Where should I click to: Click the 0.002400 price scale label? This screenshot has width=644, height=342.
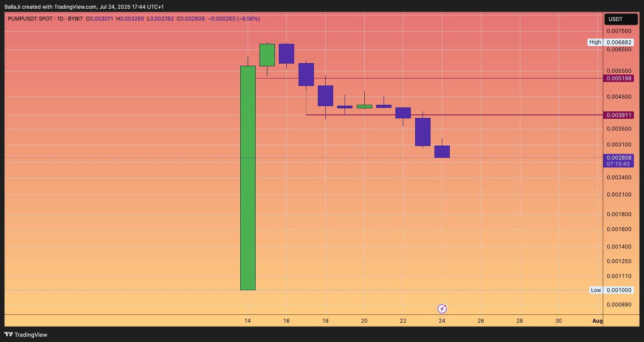619,178
